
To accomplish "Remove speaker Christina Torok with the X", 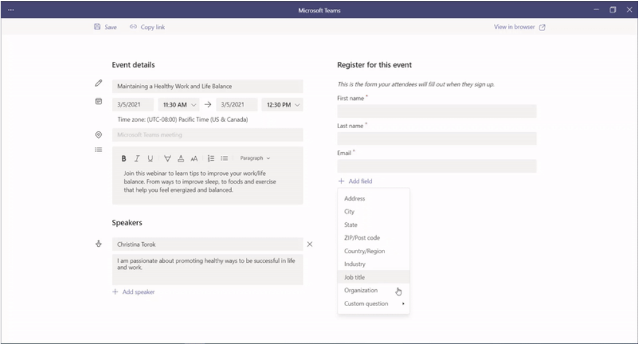I will point(310,244).
